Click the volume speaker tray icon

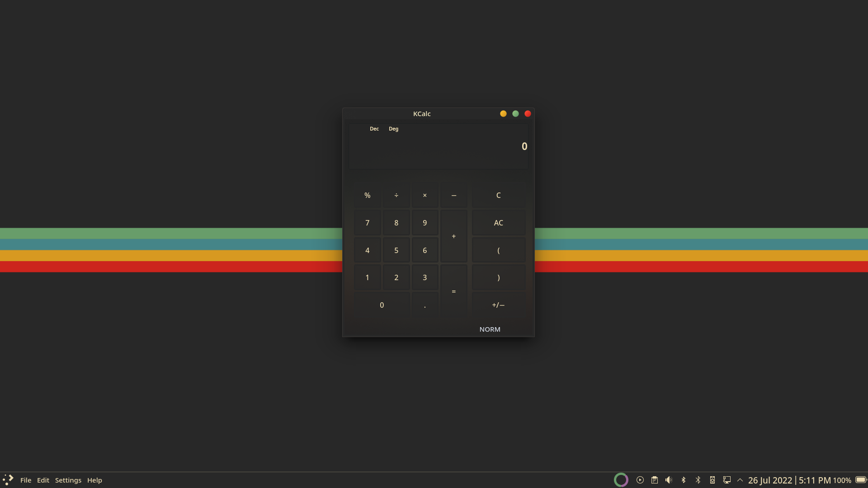[x=669, y=480]
